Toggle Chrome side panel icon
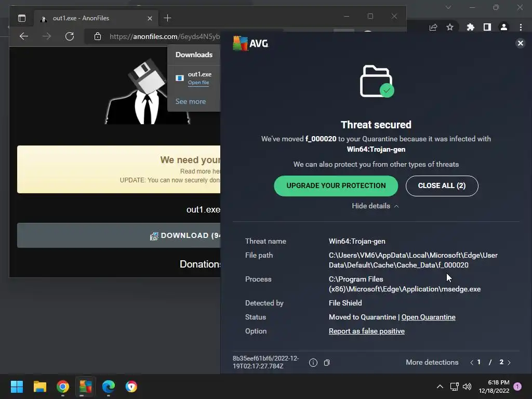The width and height of the screenshot is (532, 399). click(487, 27)
